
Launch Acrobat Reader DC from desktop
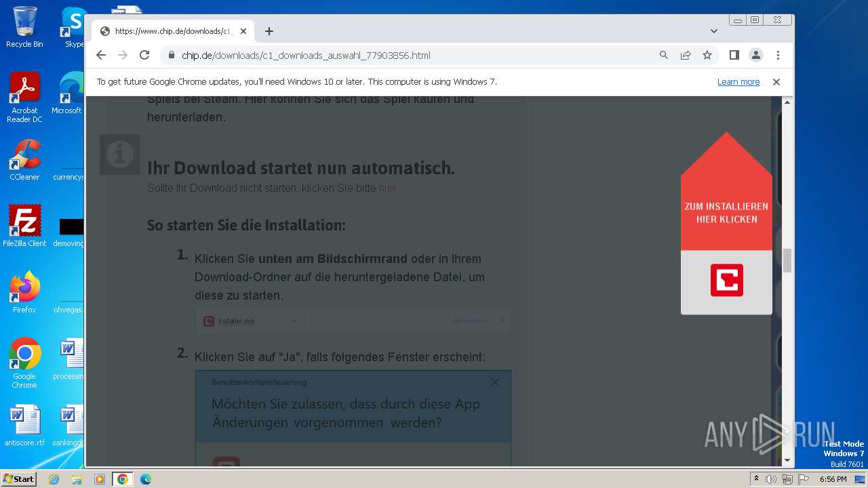(x=24, y=98)
